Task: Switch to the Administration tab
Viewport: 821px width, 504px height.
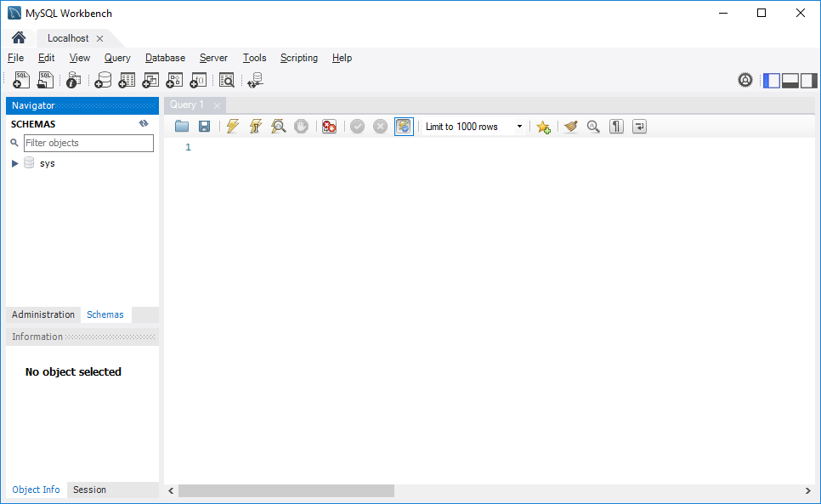Action: tap(43, 314)
